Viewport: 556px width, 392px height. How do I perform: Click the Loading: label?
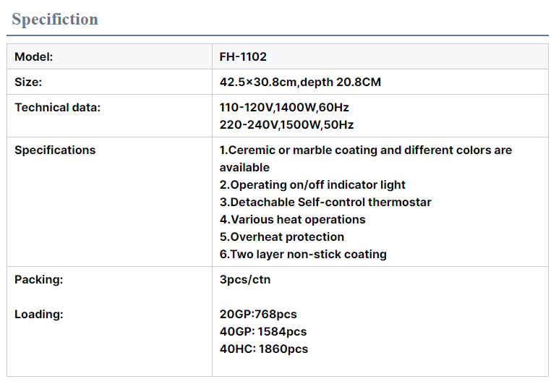(x=38, y=315)
